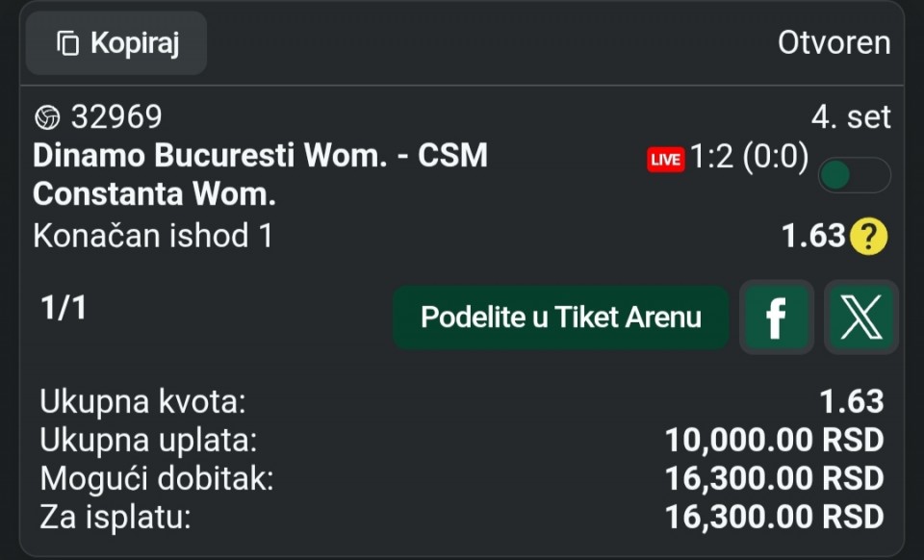Click the copy icon beside Kopiraj
Screen dimensions: 924x560
67,43
